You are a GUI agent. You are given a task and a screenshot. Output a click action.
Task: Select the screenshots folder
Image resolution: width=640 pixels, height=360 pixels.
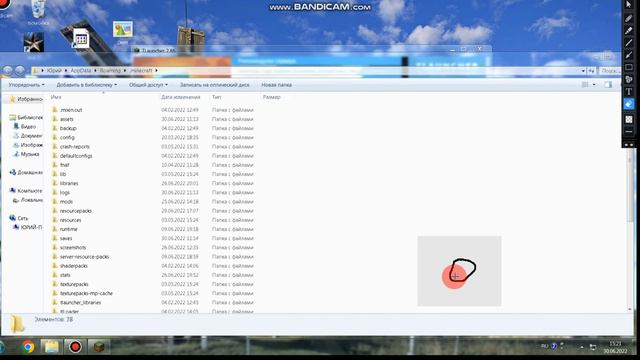73,247
